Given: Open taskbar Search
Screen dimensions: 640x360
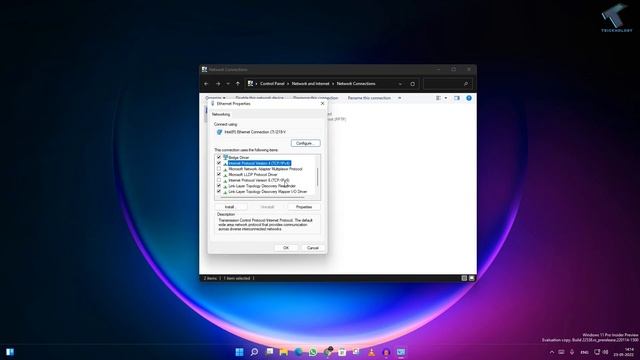Looking at the screenshot, I should (x=254, y=352).
